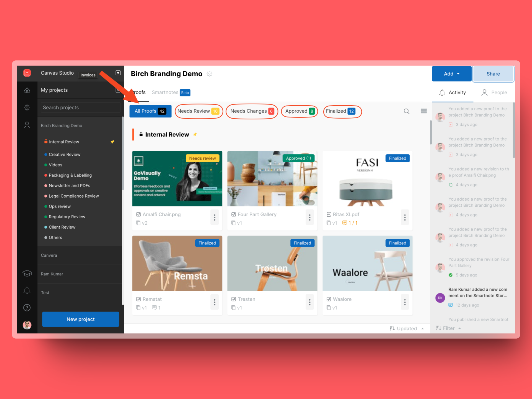
Task: Click the Share button
Action: click(493, 73)
